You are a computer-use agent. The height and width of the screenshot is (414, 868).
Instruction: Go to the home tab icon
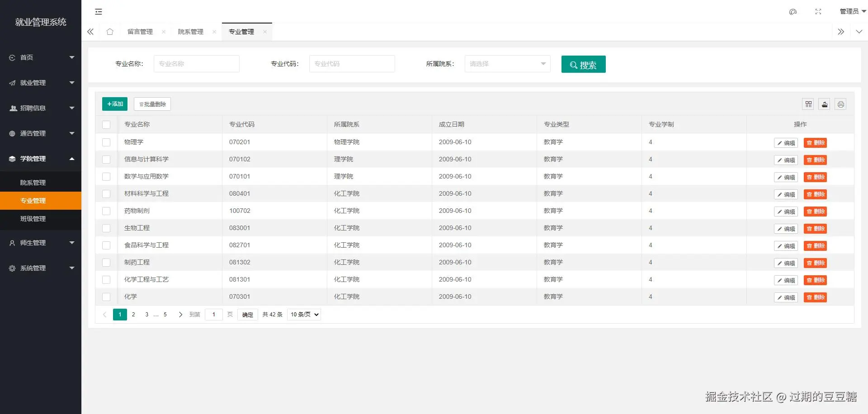[x=110, y=32]
